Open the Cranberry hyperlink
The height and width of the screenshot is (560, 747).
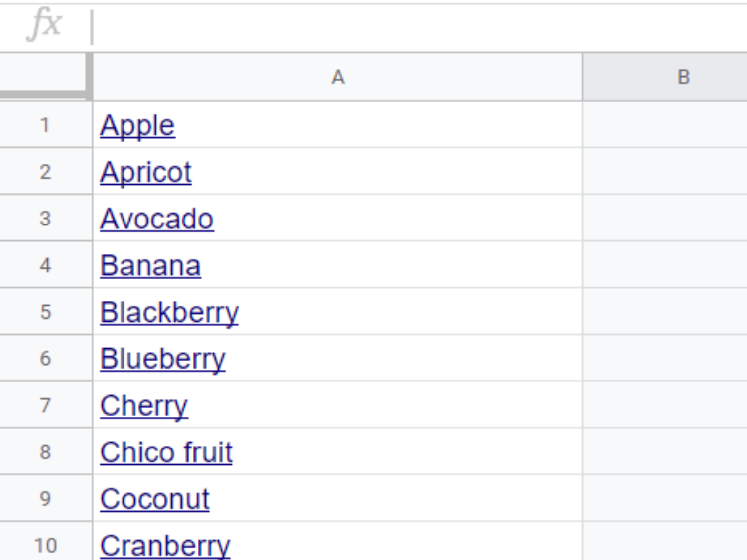pos(164,544)
